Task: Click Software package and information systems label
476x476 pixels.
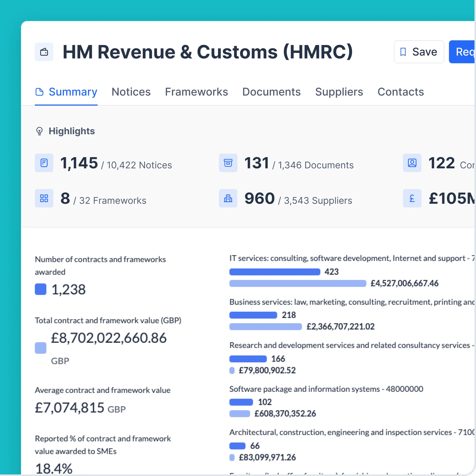Action: [x=326, y=389]
